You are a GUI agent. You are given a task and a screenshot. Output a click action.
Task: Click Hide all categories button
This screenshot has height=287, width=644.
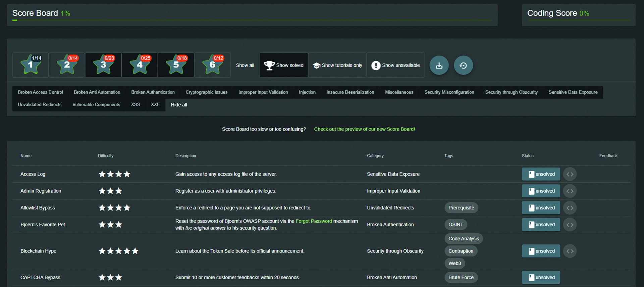click(x=179, y=105)
